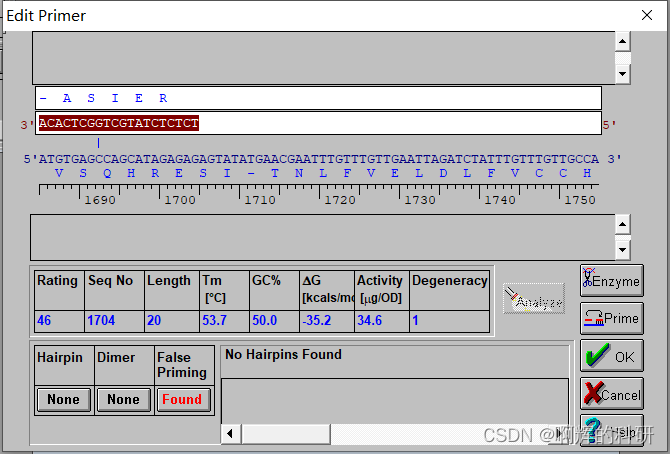Confirm with the green check OK button
This screenshot has height=454, width=670.
(x=611, y=356)
